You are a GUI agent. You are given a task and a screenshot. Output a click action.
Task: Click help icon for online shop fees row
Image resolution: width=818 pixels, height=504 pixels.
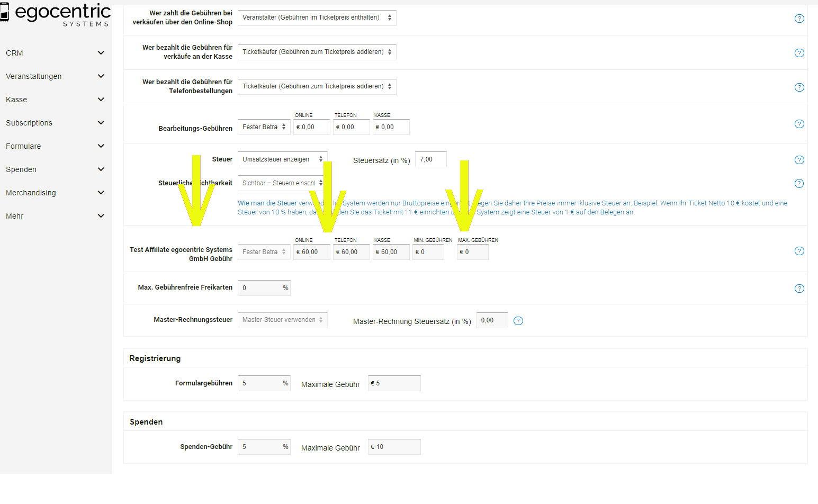(x=799, y=19)
